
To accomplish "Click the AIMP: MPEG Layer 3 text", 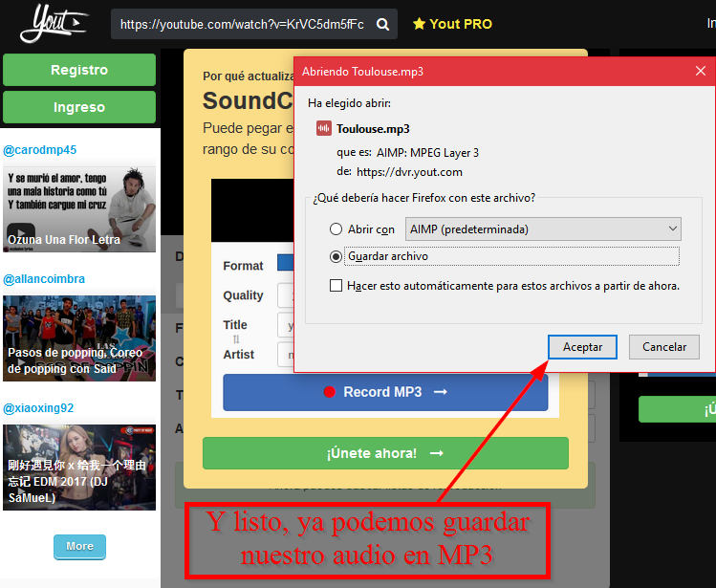I will (427, 153).
